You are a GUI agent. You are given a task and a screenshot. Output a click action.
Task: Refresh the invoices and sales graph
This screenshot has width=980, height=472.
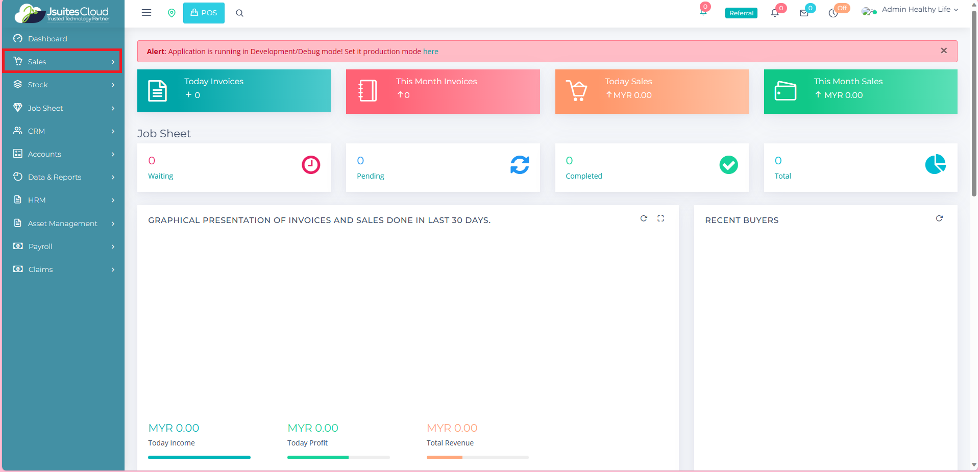(x=644, y=218)
